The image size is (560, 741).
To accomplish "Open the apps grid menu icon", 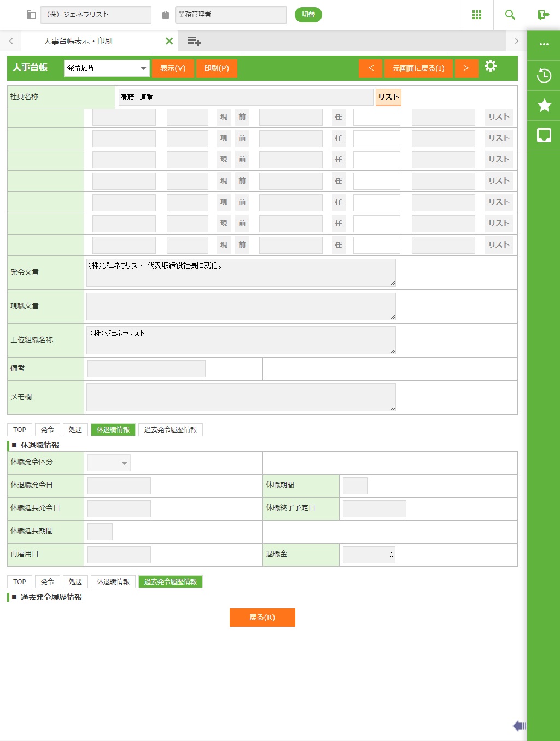I will pyautogui.click(x=476, y=15).
